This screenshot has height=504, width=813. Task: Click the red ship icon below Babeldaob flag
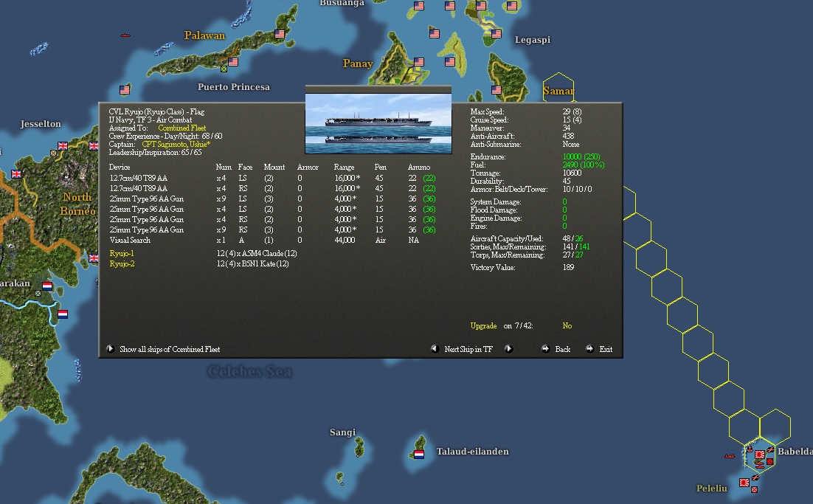pos(760,465)
